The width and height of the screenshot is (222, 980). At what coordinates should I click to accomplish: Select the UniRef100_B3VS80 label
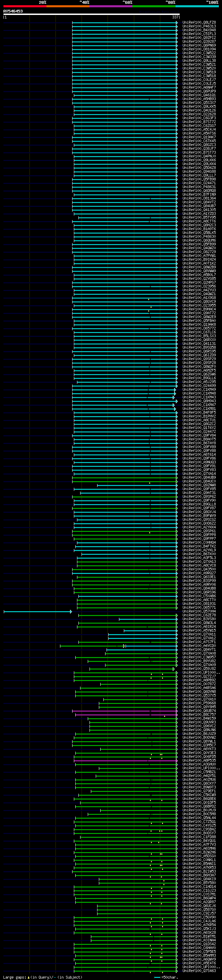(199, 619)
